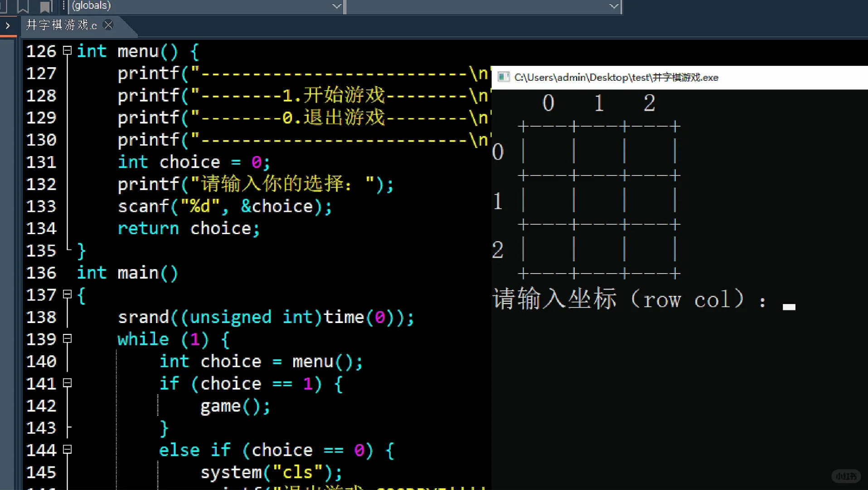Collapse the if block at line 141
Viewport: 868px width, 490px height.
coord(66,383)
